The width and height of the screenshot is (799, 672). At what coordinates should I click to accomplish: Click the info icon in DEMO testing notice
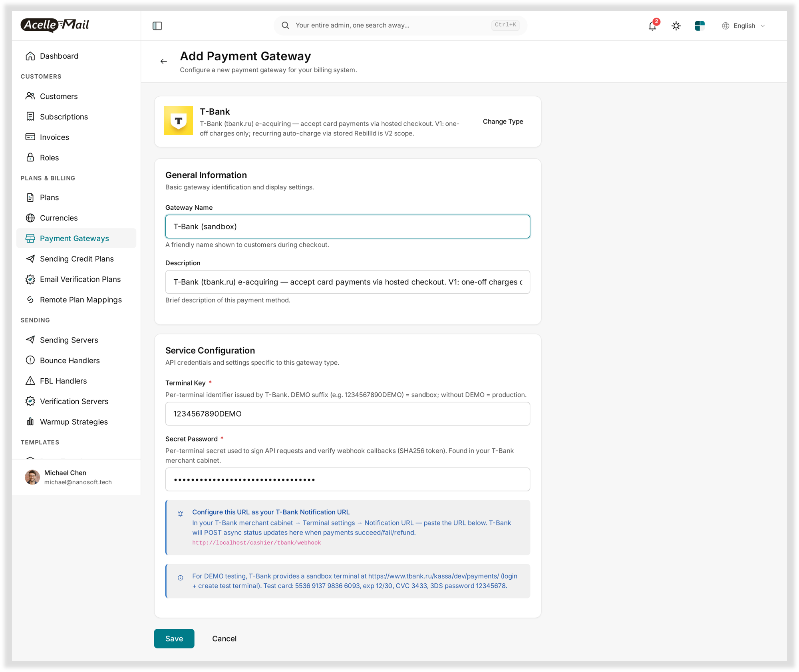click(181, 578)
